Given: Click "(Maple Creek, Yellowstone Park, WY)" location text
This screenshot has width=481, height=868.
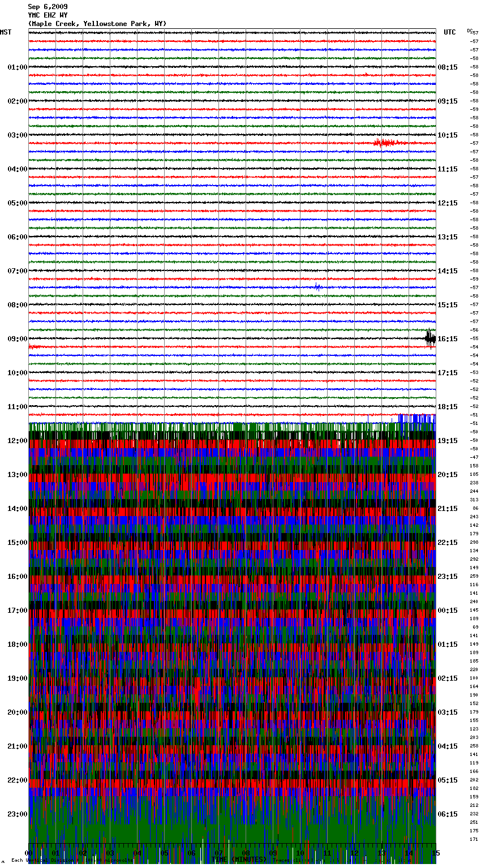Looking at the screenshot, I should tap(97, 24).
